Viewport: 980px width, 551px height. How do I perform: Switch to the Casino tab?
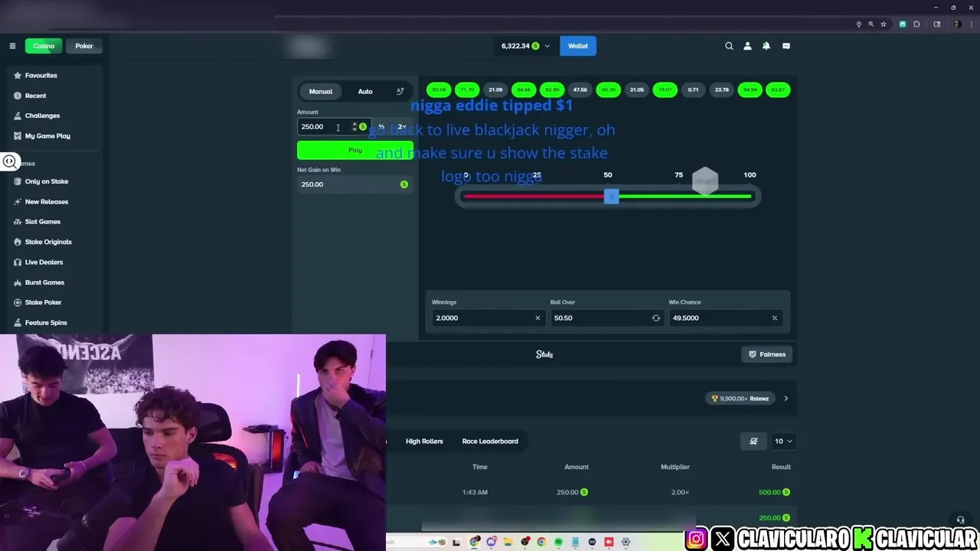(44, 46)
